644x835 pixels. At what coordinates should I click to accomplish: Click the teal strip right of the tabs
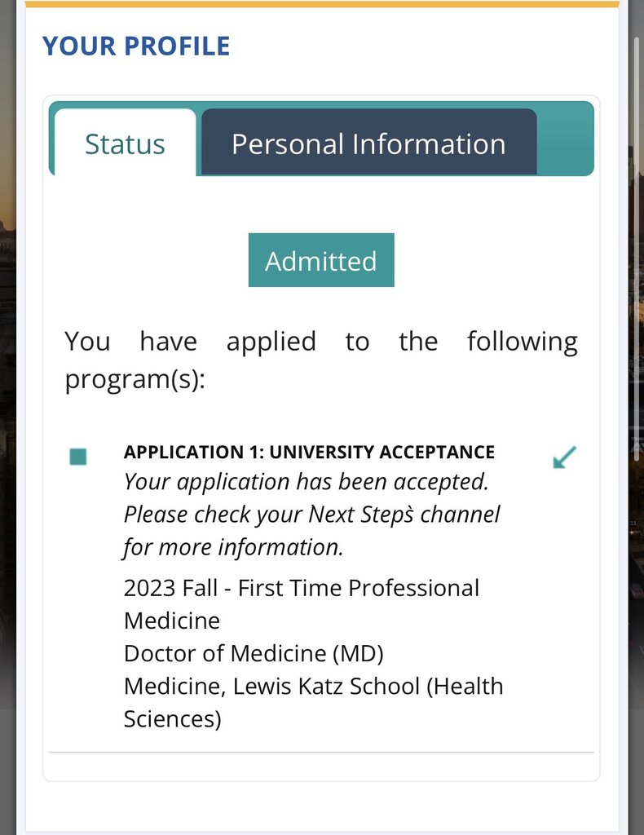pos(565,139)
